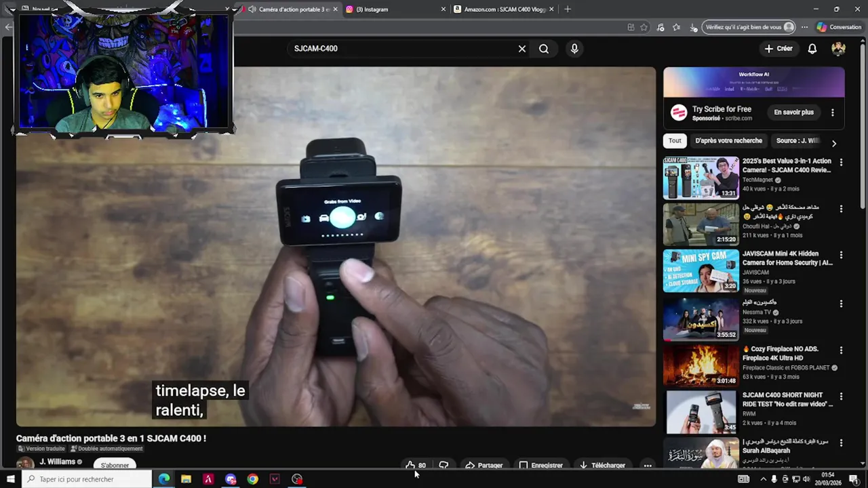868x488 pixels.
Task: Open a new browser tab
Action: tap(568, 9)
